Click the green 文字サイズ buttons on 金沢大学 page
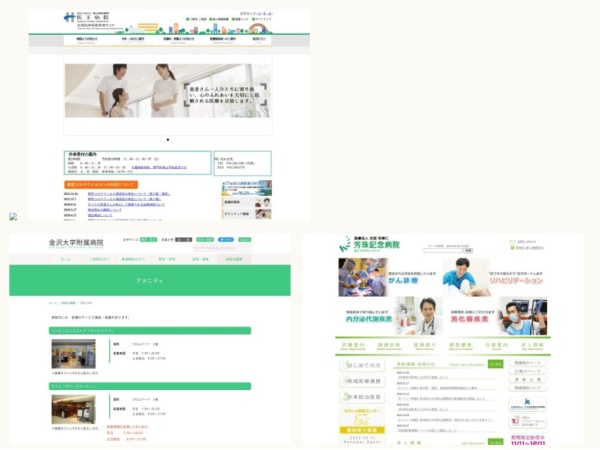The width and height of the screenshot is (600, 450). click(x=148, y=240)
